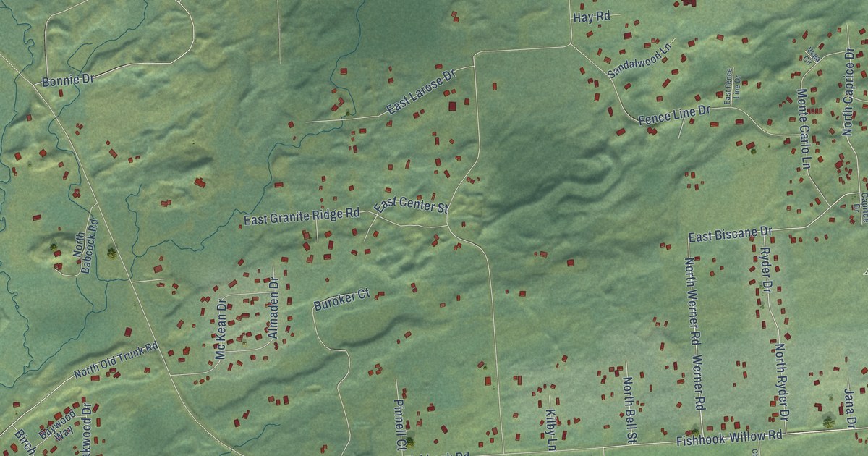868x456 pixels.
Task: Select the East Granite Ridge Rd label
Action: click(302, 216)
